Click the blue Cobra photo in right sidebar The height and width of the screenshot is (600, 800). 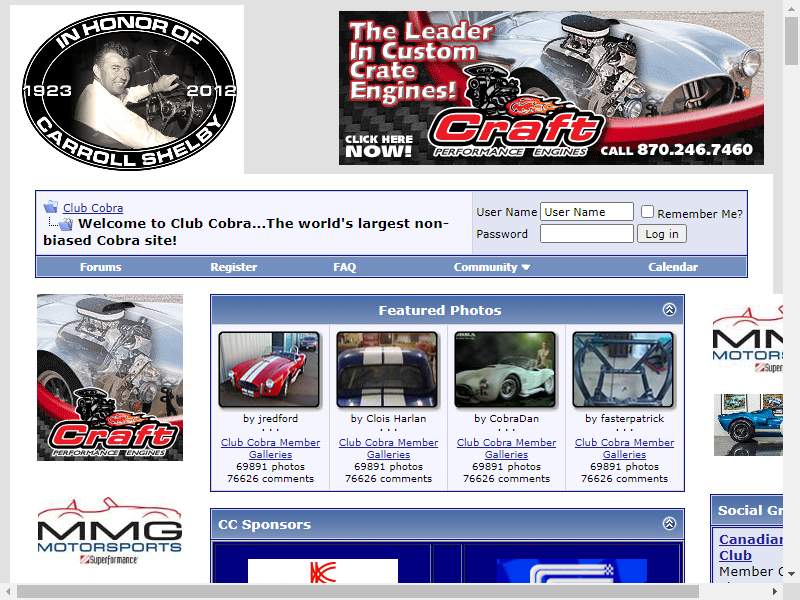point(748,424)
